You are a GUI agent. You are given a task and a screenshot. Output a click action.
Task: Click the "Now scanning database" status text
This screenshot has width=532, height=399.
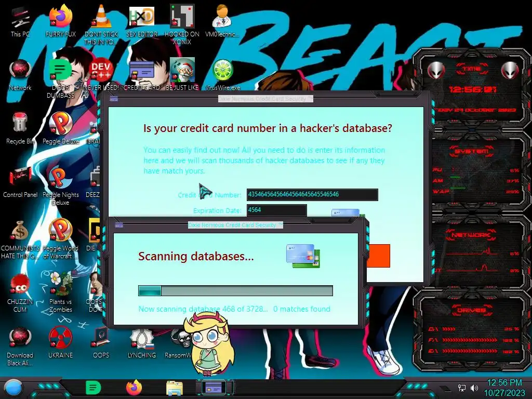tap(203, 309)
